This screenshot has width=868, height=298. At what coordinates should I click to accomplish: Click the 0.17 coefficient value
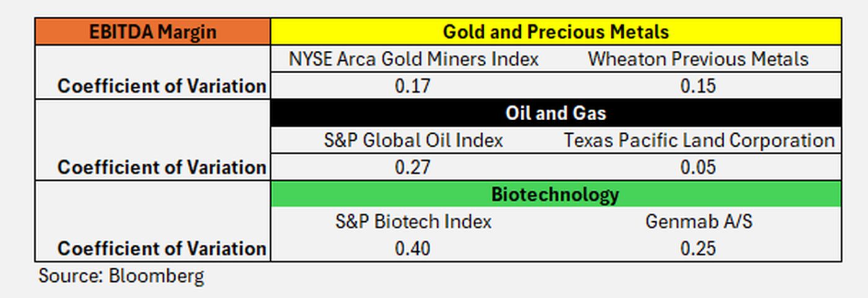click(x=414, y=85)
